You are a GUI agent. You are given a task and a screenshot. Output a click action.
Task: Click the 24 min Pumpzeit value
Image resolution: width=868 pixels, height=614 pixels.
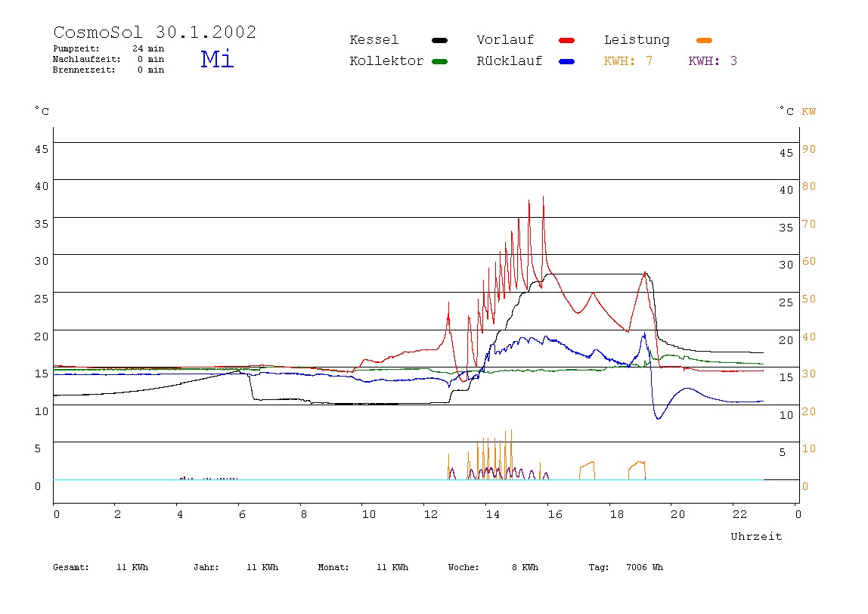pyautogui.click(x=148, y=48)
